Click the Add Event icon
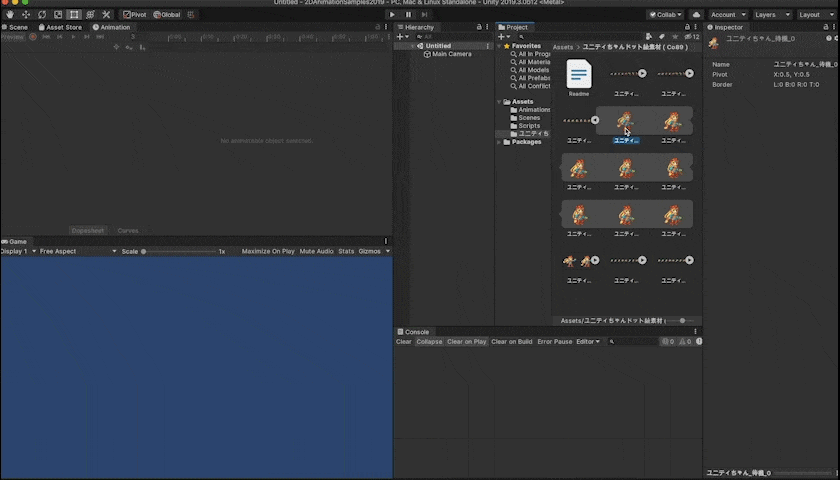Viewport: 840px width, 480px height. coord(142,48)
